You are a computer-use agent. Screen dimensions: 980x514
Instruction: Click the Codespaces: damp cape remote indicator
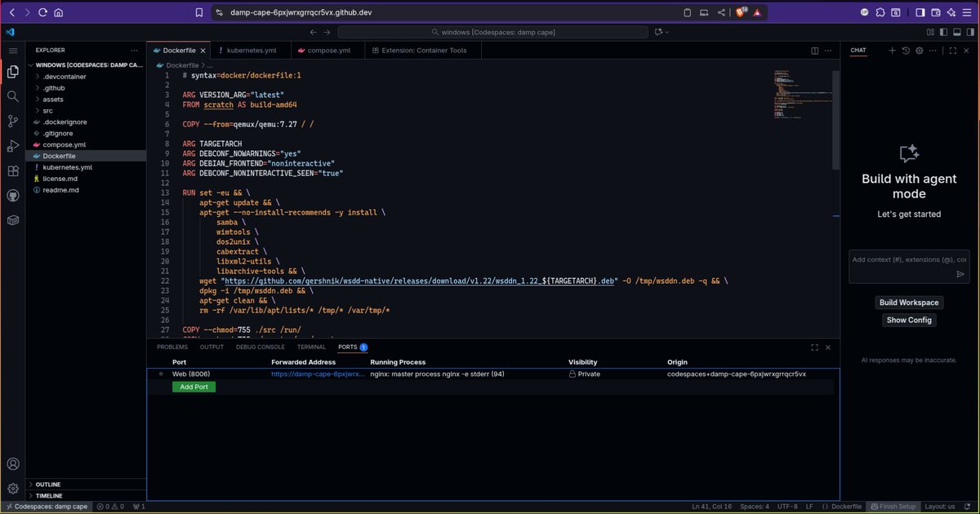(x=45, y=507)
